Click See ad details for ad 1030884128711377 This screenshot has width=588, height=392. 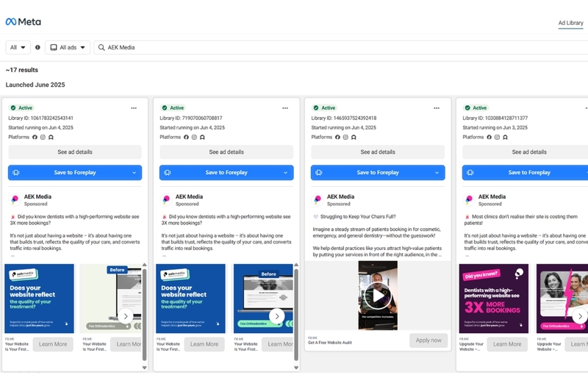pyautogui.click(x=526, y=152)
